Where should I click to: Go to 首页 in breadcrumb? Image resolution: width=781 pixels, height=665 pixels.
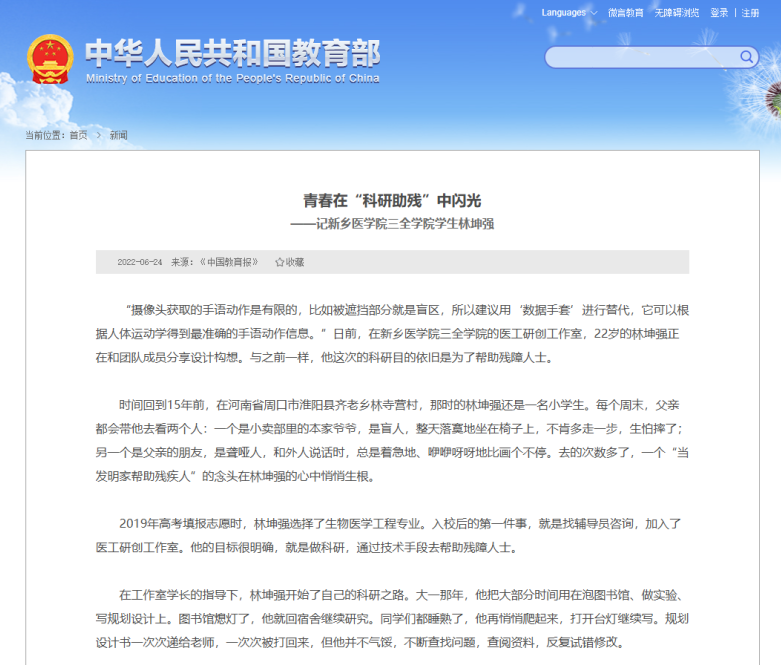click(x=78, y=135)
